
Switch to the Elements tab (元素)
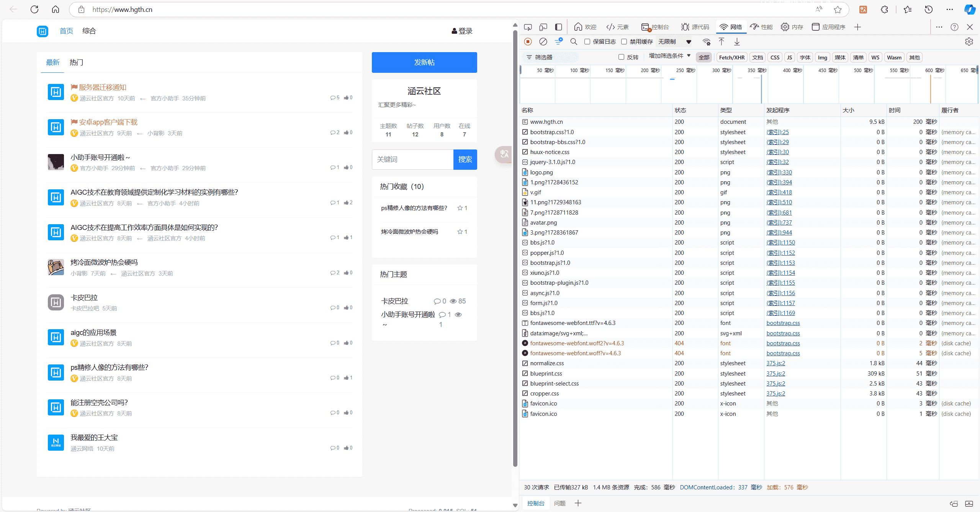(617, 27)
